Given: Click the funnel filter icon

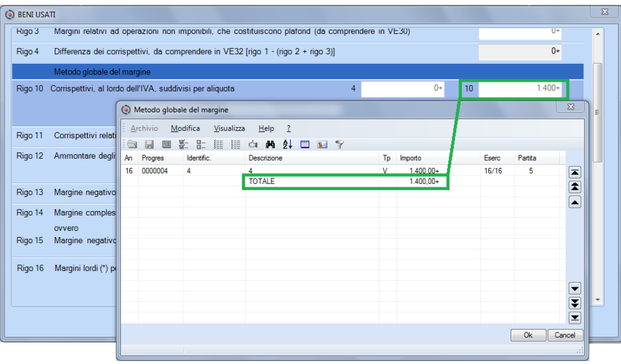Looking at the screenshot, I should pos(339,144).
